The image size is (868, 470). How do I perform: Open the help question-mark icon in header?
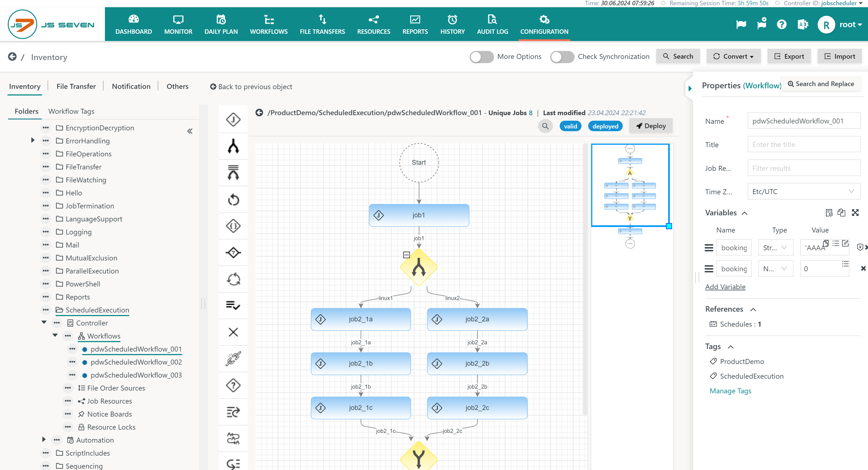[781, 25]
